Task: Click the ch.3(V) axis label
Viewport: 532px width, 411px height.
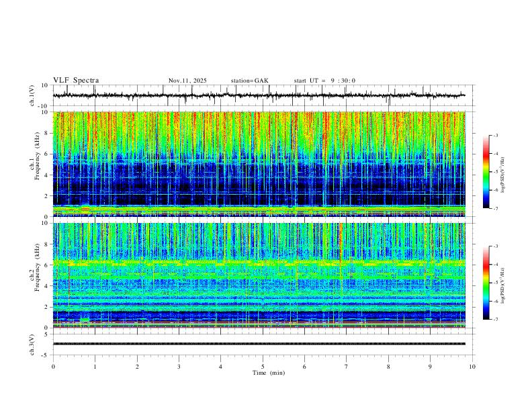Action: (32, 345)
